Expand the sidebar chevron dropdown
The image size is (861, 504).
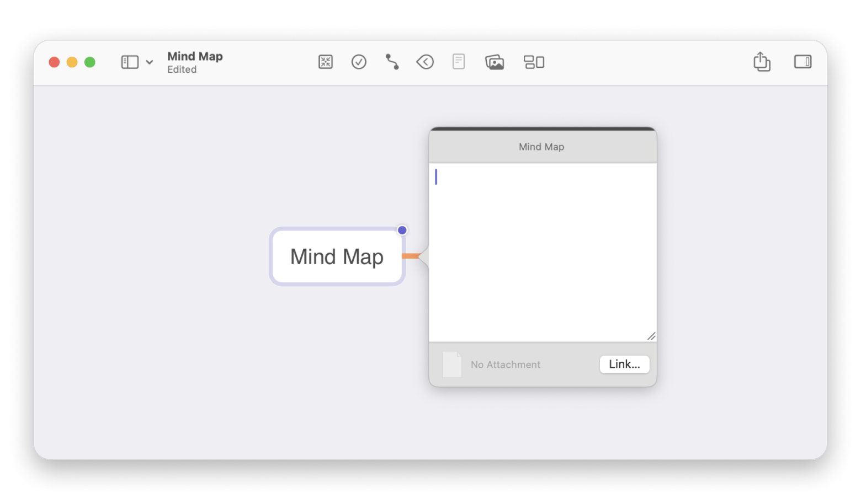pos(150,62)
